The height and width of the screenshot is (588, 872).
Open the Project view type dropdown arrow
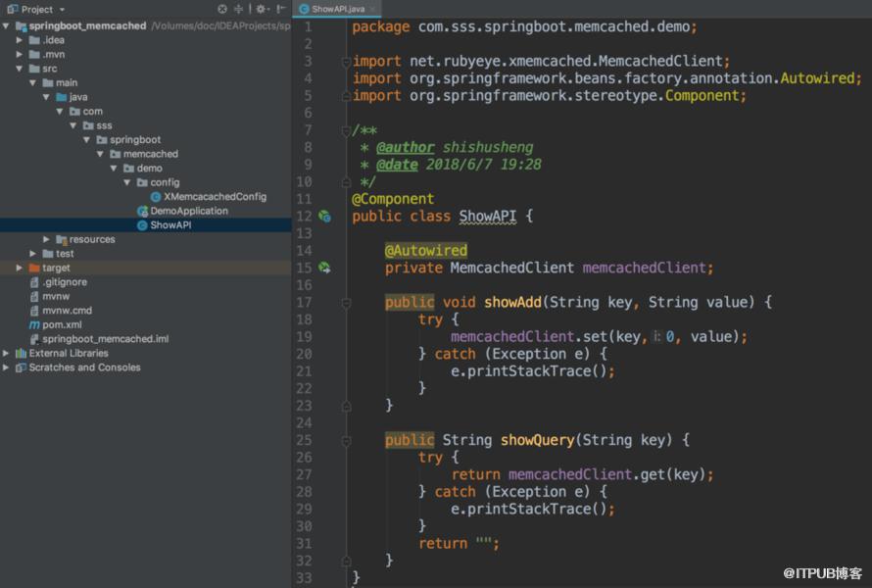tap(62, 10)
